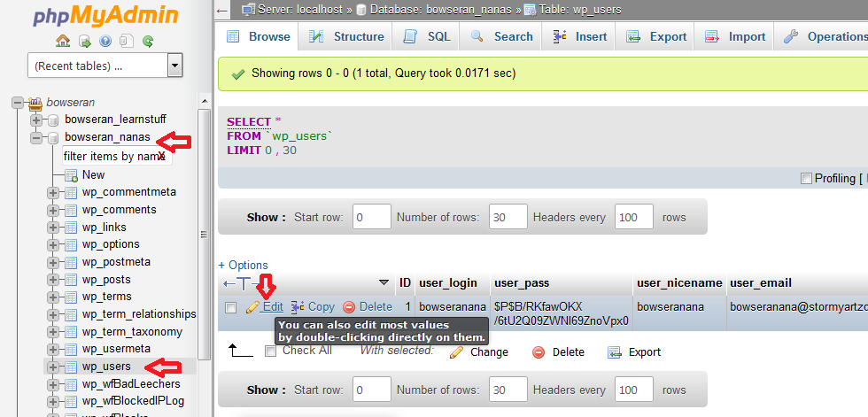Open the help documentation question mark icon
Viewport: 868px width, 417px height.
point(105,41)
